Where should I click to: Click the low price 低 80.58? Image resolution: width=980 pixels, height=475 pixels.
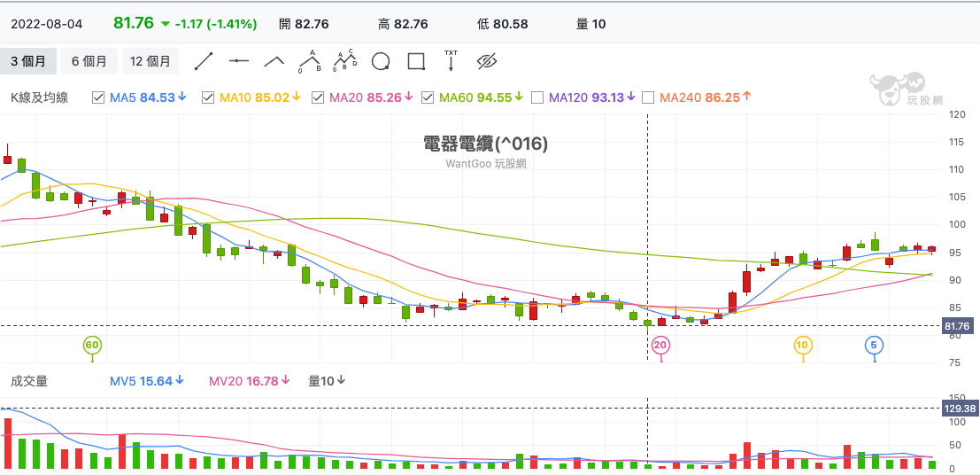pyautogui.click(x=503, y=25)
